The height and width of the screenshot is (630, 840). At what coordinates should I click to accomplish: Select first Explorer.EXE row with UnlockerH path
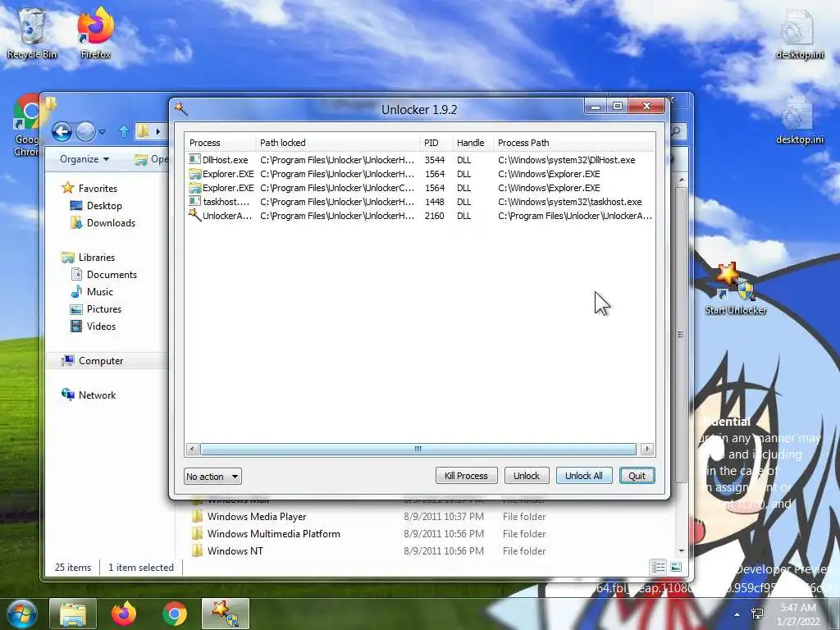coord(419,174)
